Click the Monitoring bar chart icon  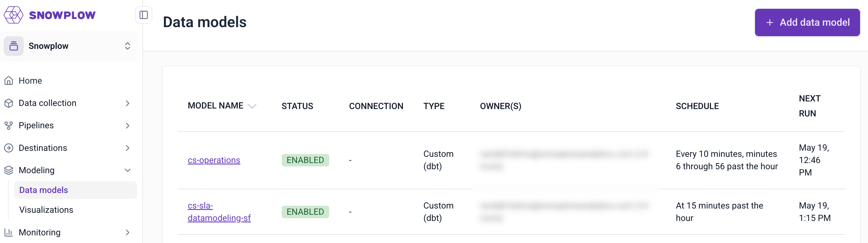tap(9, 232)
